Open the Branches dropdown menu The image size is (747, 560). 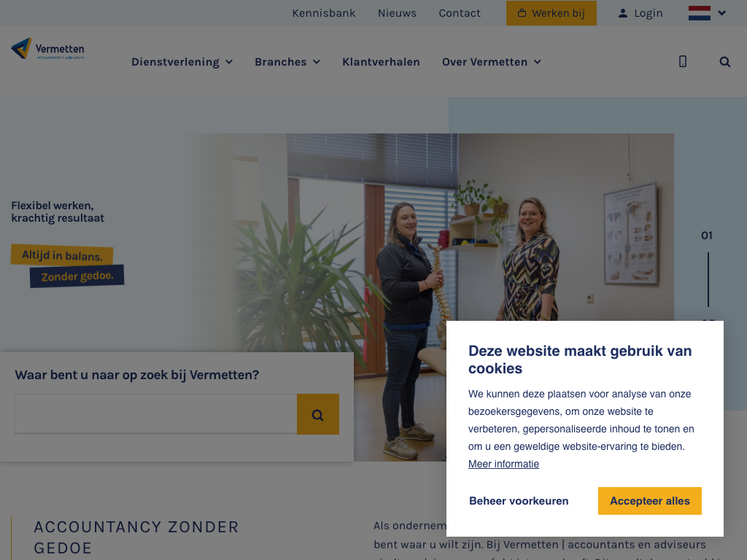tap(287, 62)
